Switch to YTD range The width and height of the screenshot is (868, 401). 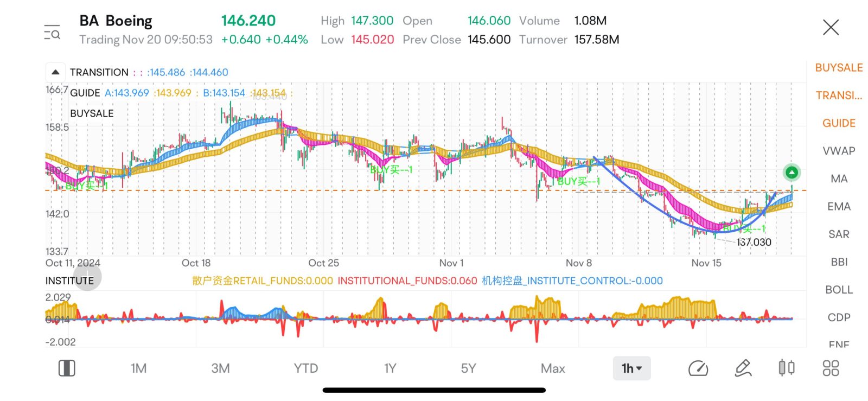306,368
